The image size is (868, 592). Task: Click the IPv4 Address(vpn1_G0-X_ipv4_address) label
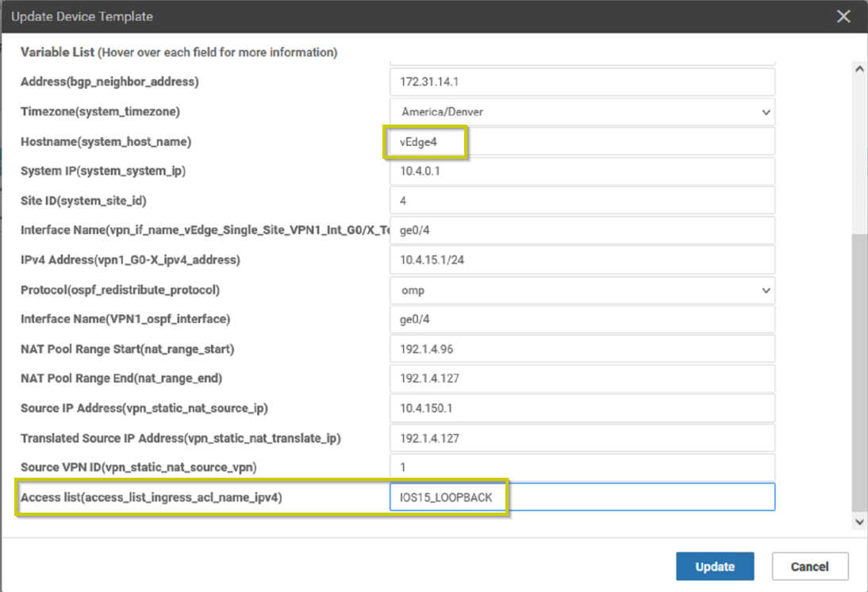point(130,259)
